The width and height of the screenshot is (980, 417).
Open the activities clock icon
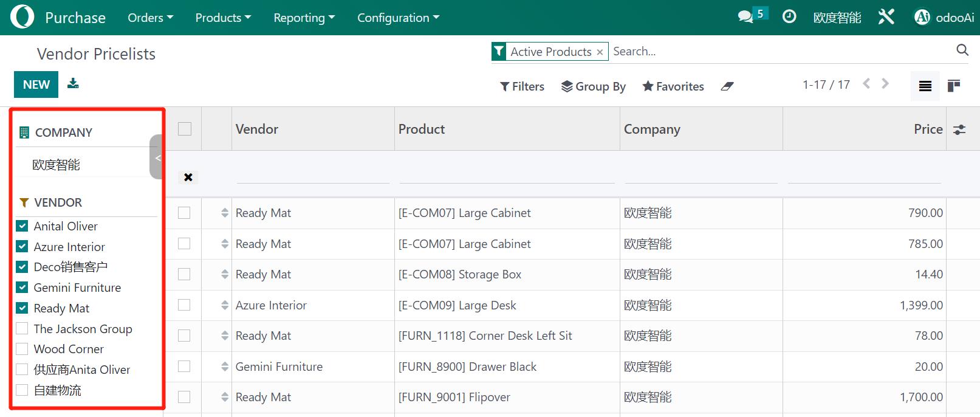click(x=789, y=16)
